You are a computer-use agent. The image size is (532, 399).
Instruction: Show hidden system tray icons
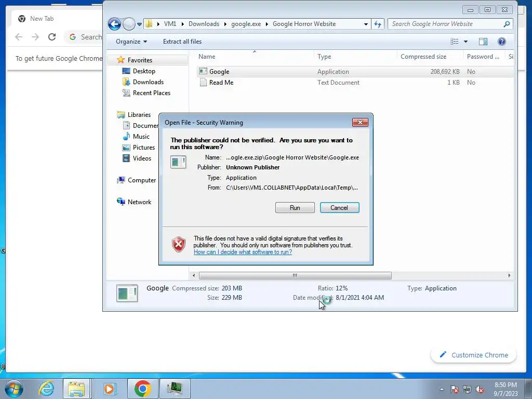click(x=442, y=389)
